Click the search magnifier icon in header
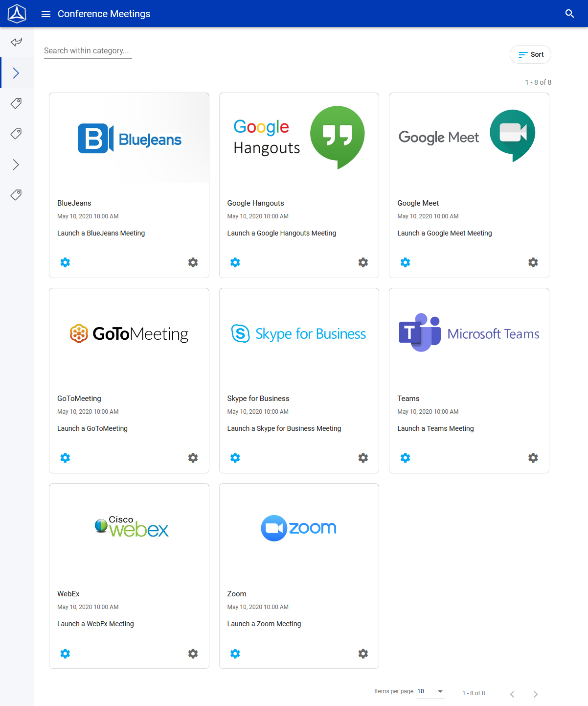Viewport: 588px width, 706px height. click(569, 14)
